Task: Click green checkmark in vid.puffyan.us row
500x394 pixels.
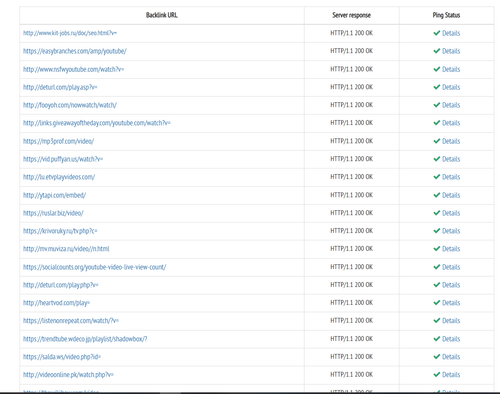Action: (x=437, y=159)
